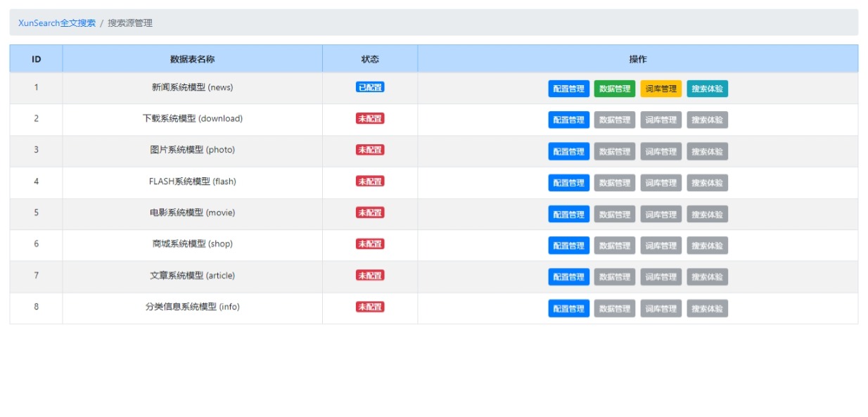Open the XunSearch全文搜索 breadcrumb link
The height and width of the screenshot is (417, 868).
click(57, 23)
